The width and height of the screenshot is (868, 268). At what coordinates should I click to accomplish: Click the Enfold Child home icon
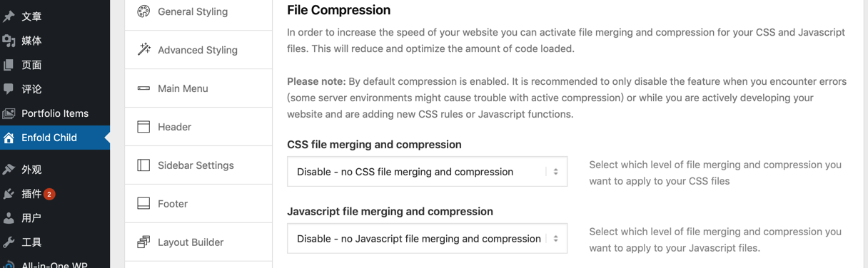point(9,138)
